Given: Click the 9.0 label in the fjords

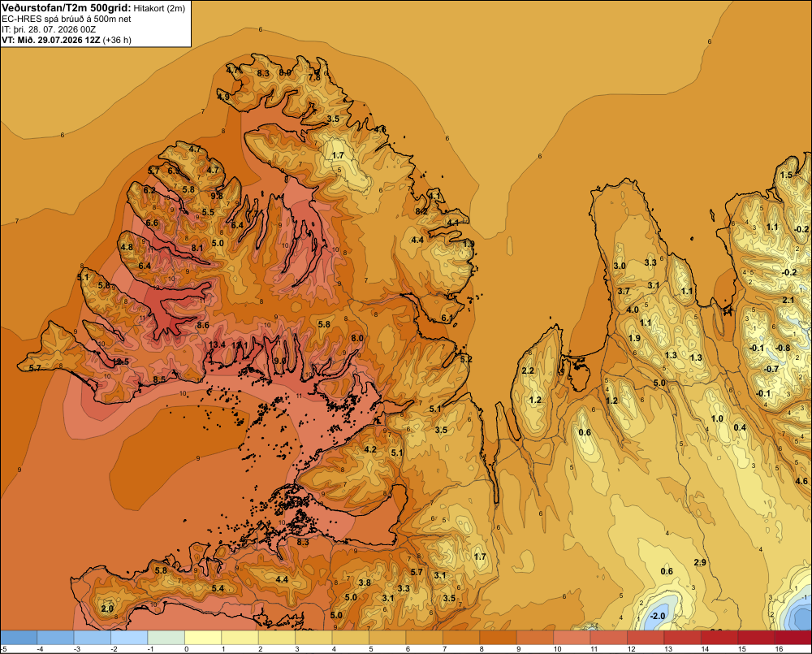Looking at the screenshot, I should coord(279,361).
